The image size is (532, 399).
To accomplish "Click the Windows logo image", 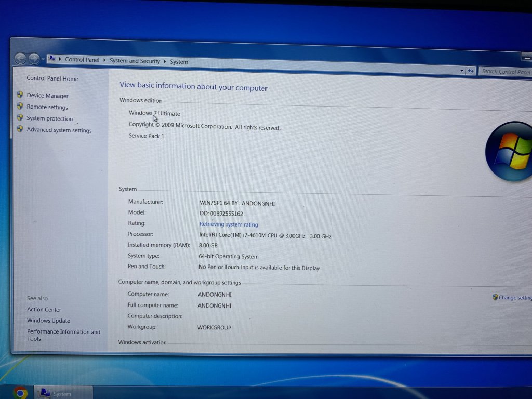I will pyautogui.click(x=509, y=151).
